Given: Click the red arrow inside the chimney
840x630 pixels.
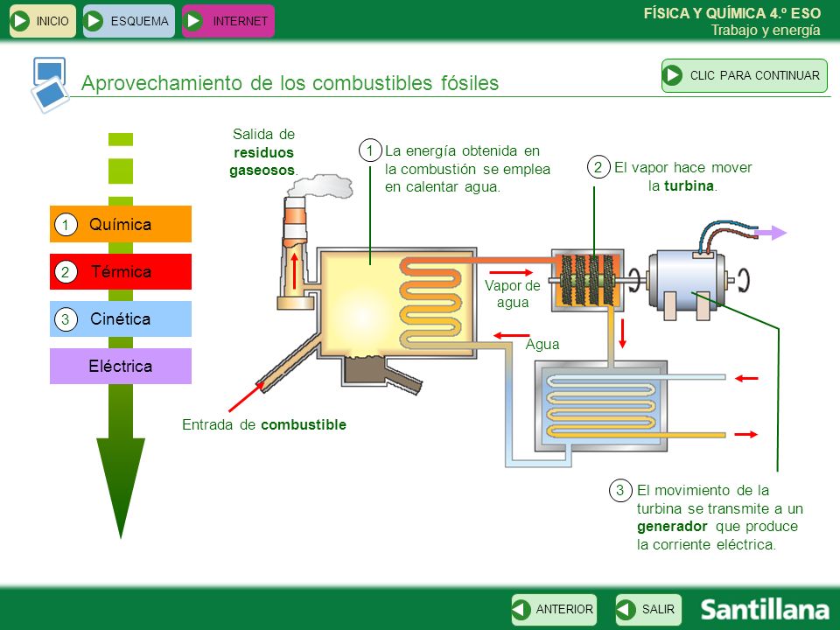Looking at the screenshot, I should point(294,270).
